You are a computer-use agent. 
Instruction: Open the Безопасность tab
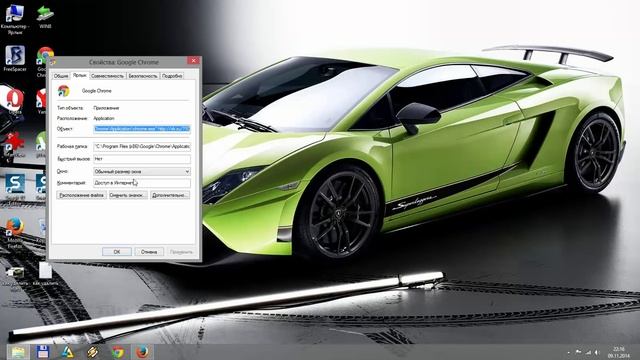pos(143,76)
